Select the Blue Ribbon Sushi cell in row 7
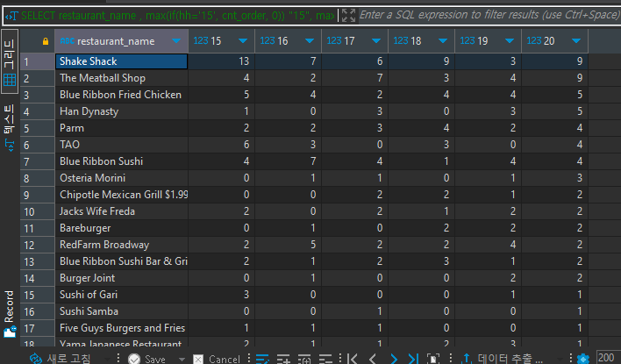This screenshot has width=621, height=364. 121,161
